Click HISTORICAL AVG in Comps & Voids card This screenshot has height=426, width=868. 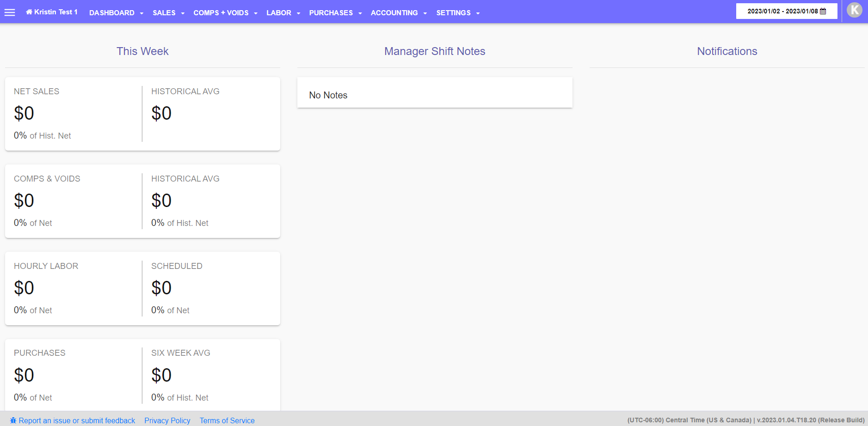point(185,179)
